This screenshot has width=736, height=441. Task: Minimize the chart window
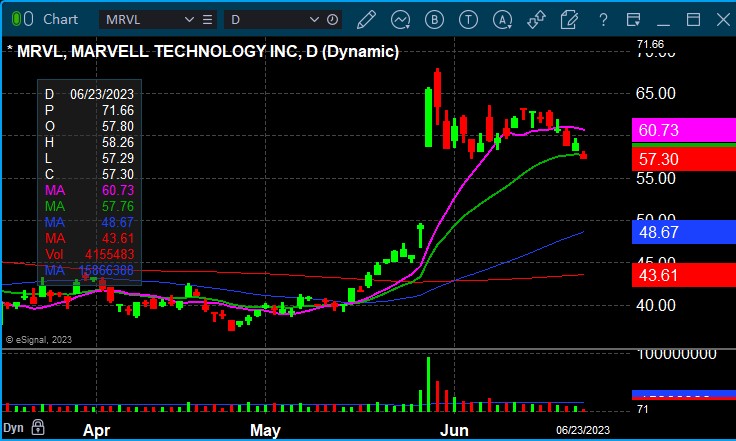[663, 23]
